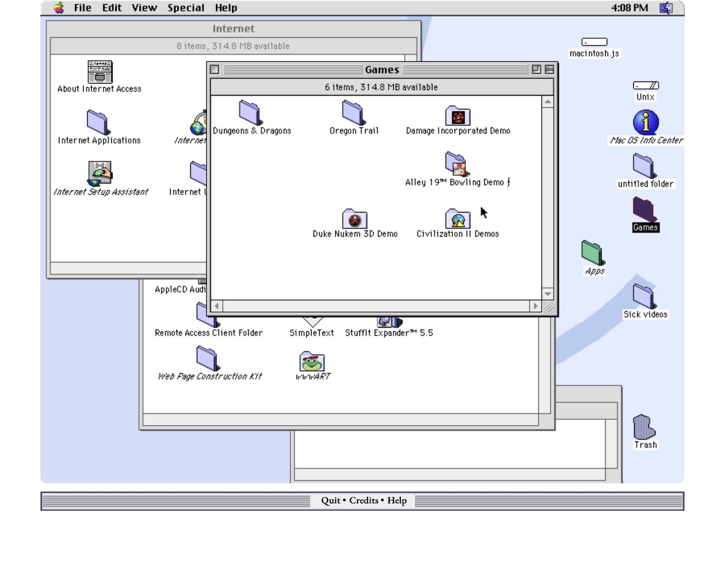Click the '8 items, 314.8 MB available' status text
This screenshot has width=725, height=588.
point(233,46)
